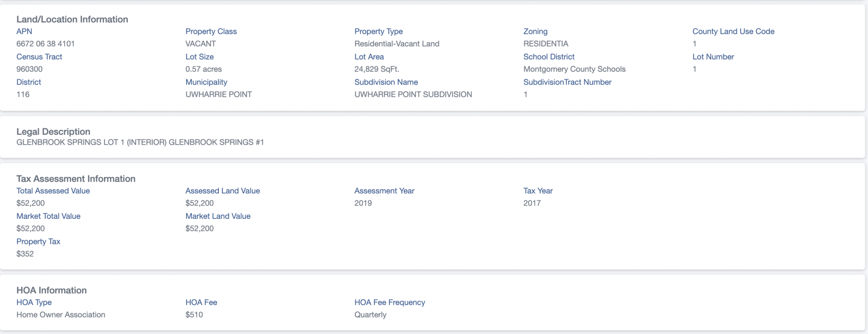Click the School District label
This screenshot has width=868, height=334.
pos(549,56)
